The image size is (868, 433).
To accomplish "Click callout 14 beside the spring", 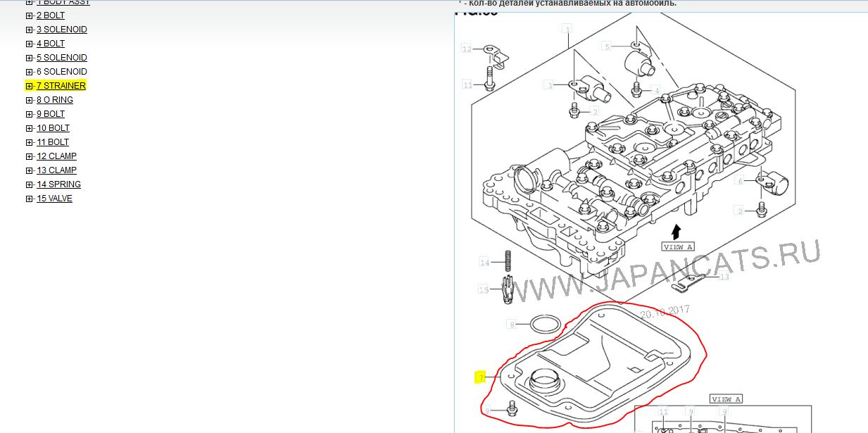I will (484, 263).
